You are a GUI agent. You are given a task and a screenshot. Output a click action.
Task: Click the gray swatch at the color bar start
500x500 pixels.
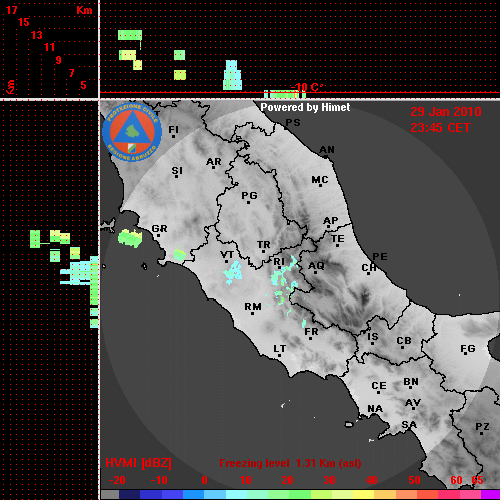tap(109, 495)
